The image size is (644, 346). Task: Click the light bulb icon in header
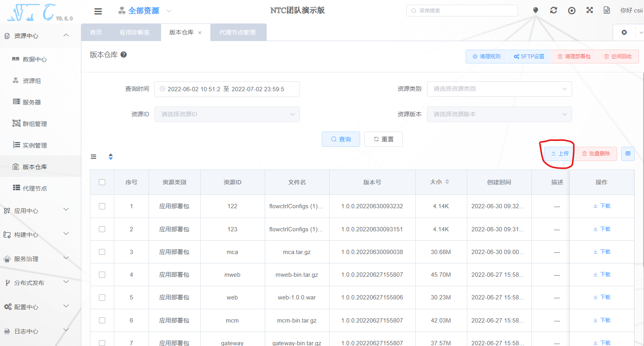point(536,11)
